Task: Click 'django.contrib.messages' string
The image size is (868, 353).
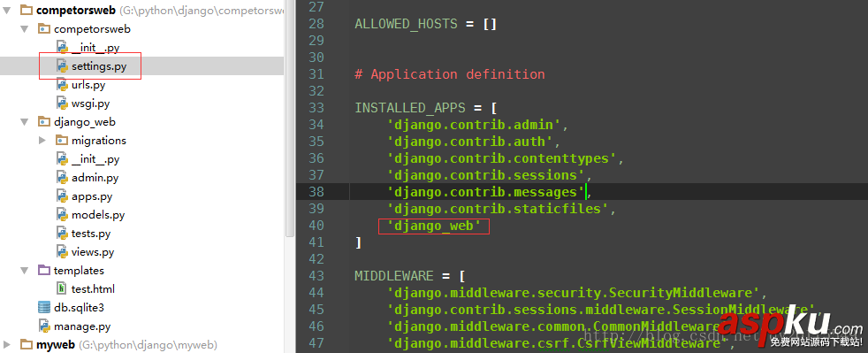Action: click(486, 192)
